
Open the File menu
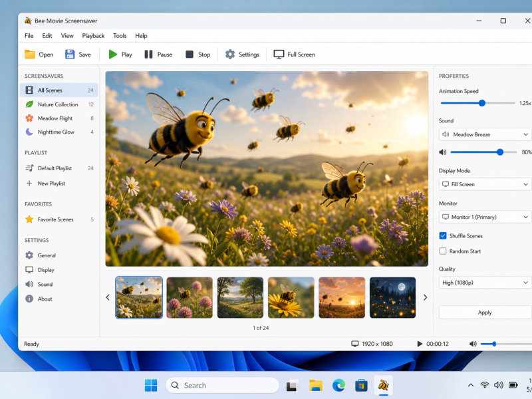[29, 36]
